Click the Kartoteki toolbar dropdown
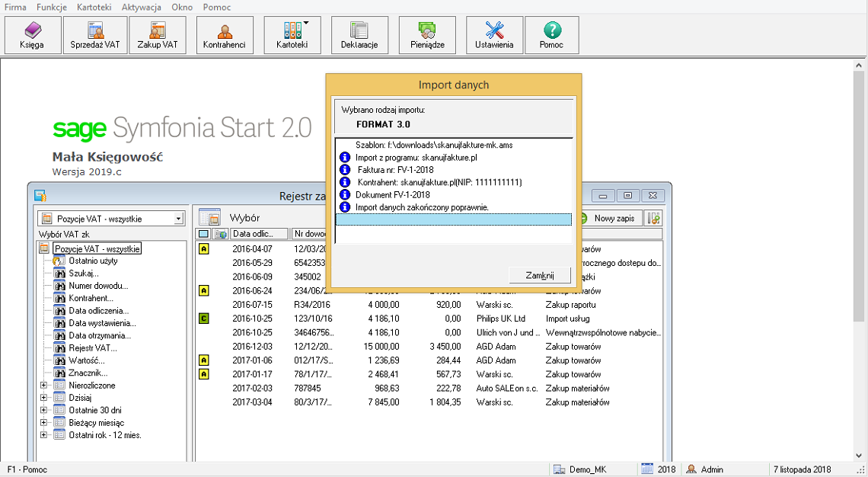 [x=292, y=35]
